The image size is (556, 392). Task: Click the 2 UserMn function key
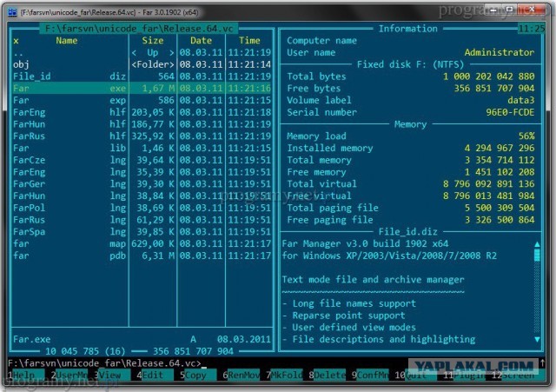[69, 375]
